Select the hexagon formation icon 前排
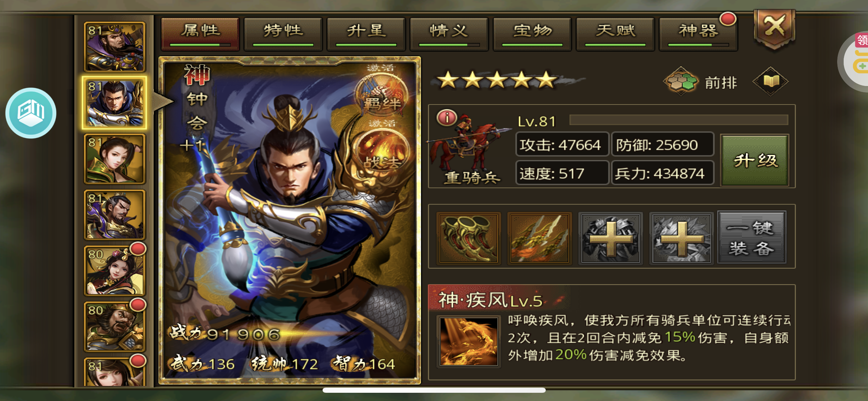The image size is (868, 401). (x=681, y=82)
